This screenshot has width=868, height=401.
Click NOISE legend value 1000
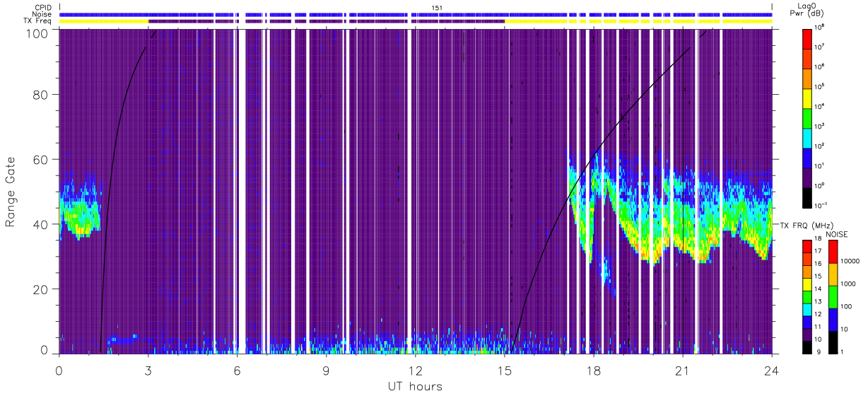(x=850, y=284)
